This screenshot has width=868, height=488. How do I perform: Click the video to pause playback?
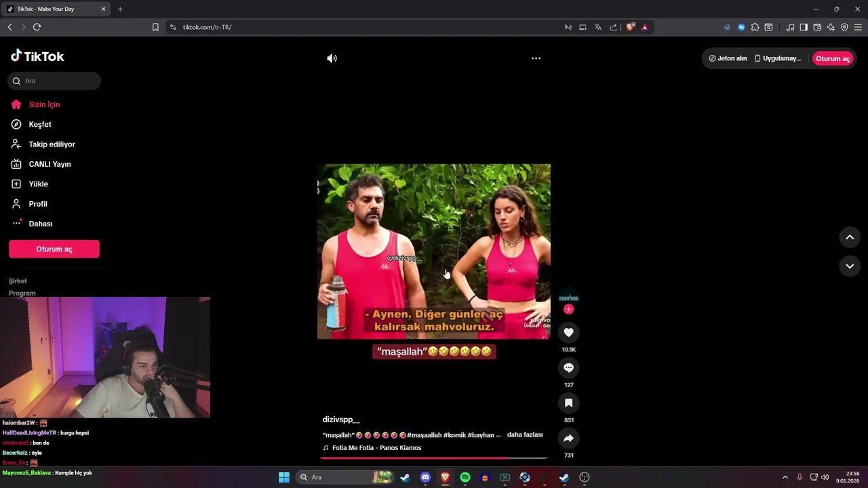tap(434, 251)
